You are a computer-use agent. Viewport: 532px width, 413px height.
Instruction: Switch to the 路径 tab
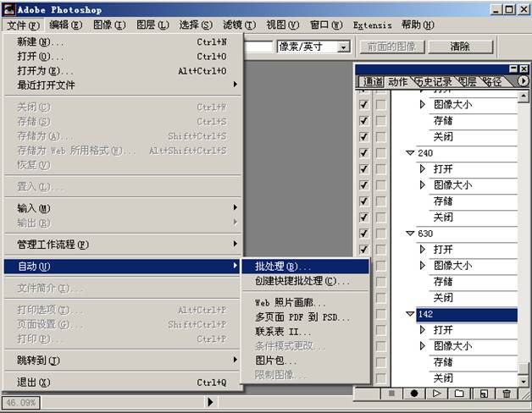pyautogui.click(x=493, y=82)
